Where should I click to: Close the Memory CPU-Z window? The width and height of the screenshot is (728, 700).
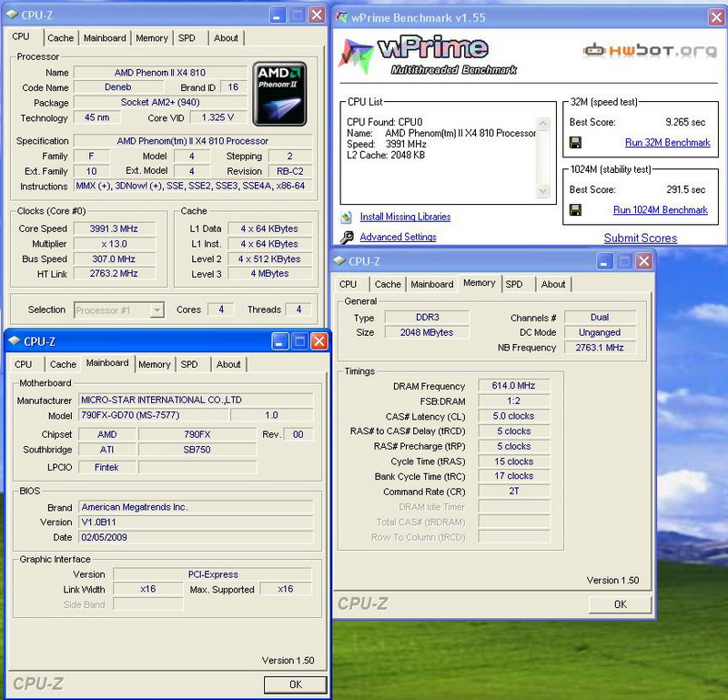[644, 261]
